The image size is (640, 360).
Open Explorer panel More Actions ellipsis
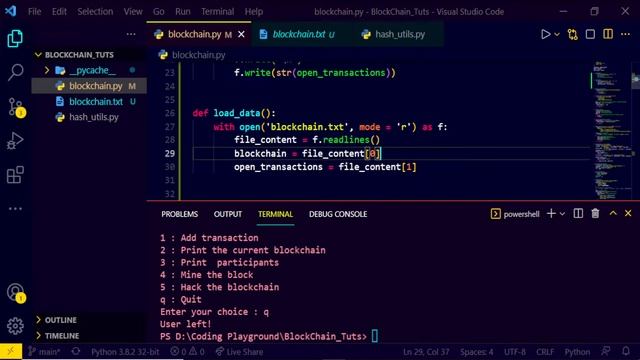(x=131, y=34)
